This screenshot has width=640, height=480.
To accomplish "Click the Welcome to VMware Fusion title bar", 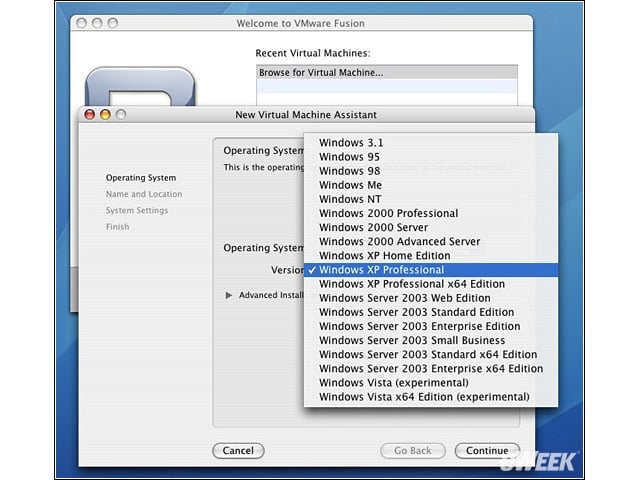I will point(301,23).
